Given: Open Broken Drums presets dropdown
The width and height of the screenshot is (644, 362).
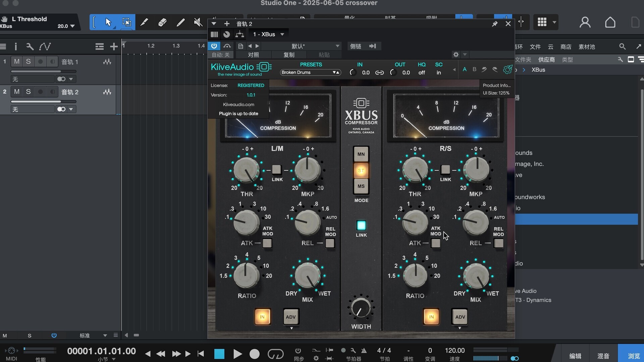Looking at the screenshot, I should (x=311, y=72).
